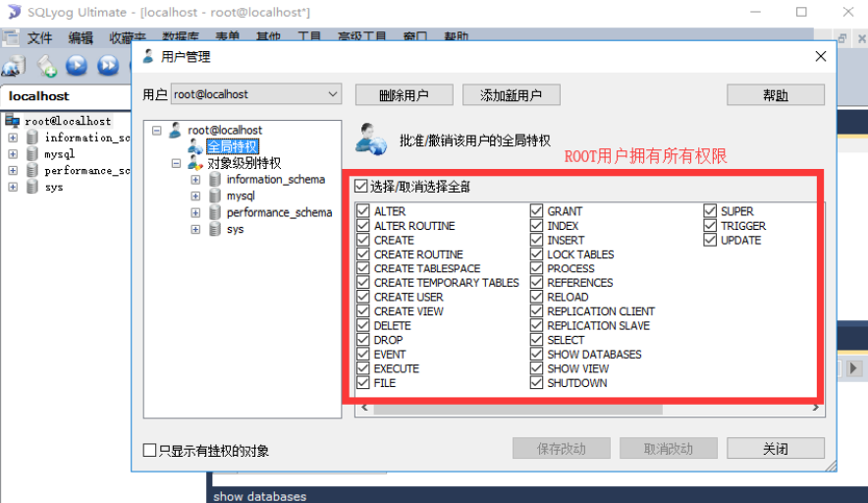
Task: Open the 收藏夹 menu
Action: (x=128, y=38)
